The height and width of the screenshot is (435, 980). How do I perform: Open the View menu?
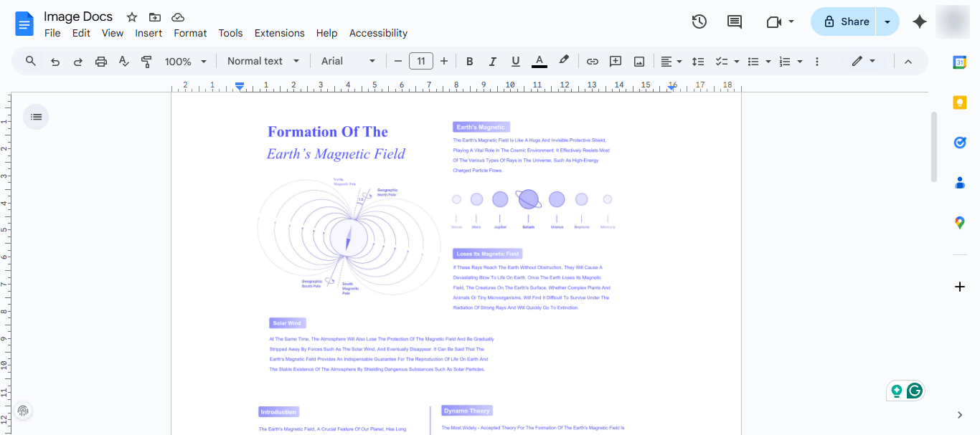[x=113, y=33]
